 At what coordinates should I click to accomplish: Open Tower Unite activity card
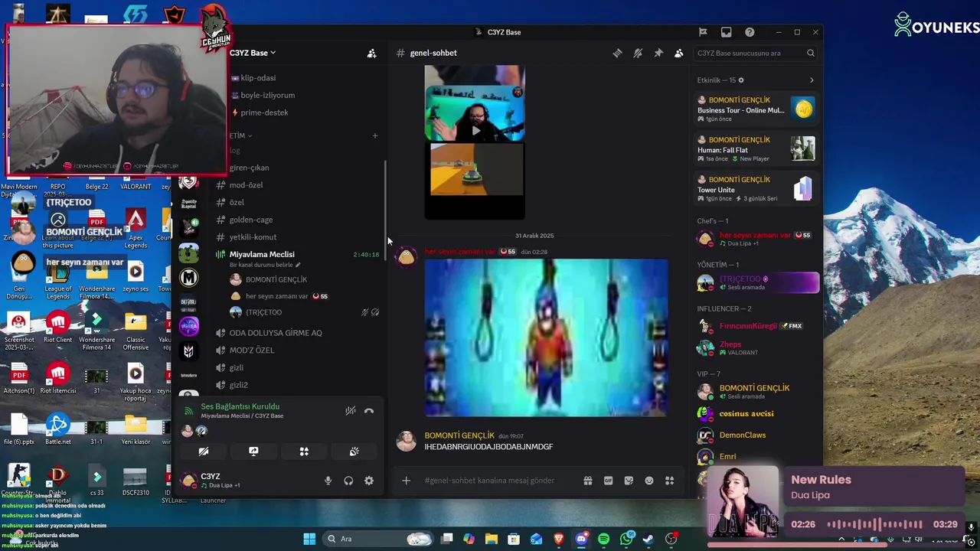(756, 189)
